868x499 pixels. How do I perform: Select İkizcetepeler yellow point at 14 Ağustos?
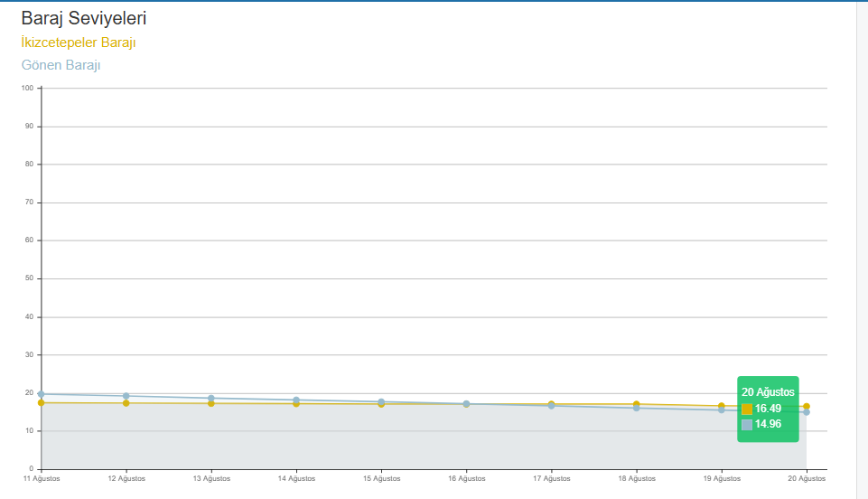pyautogui.click(x=296, y=404)
